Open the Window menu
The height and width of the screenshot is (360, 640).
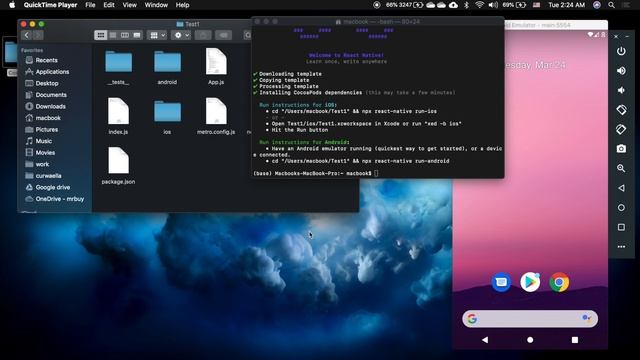click(156, 5)
